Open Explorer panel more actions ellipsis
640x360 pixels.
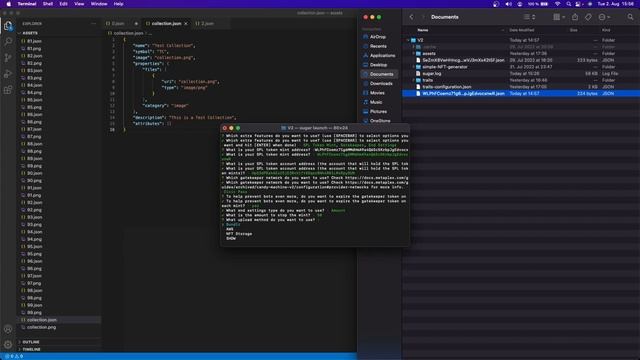click(93, 24)
